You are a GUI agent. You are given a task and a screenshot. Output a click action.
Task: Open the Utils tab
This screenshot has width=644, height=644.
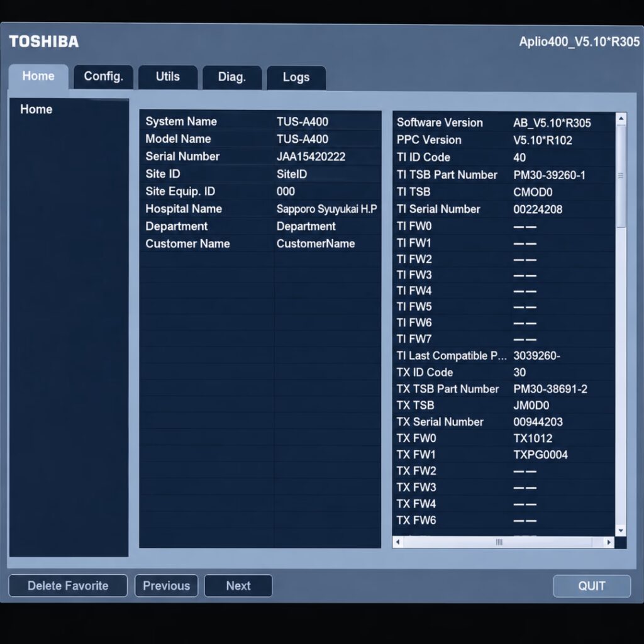167,77
